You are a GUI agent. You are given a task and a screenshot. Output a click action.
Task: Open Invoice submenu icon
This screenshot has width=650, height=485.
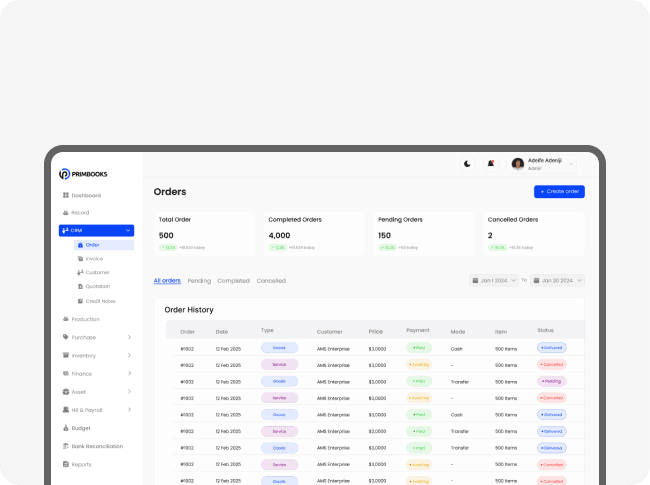point(80,259)
